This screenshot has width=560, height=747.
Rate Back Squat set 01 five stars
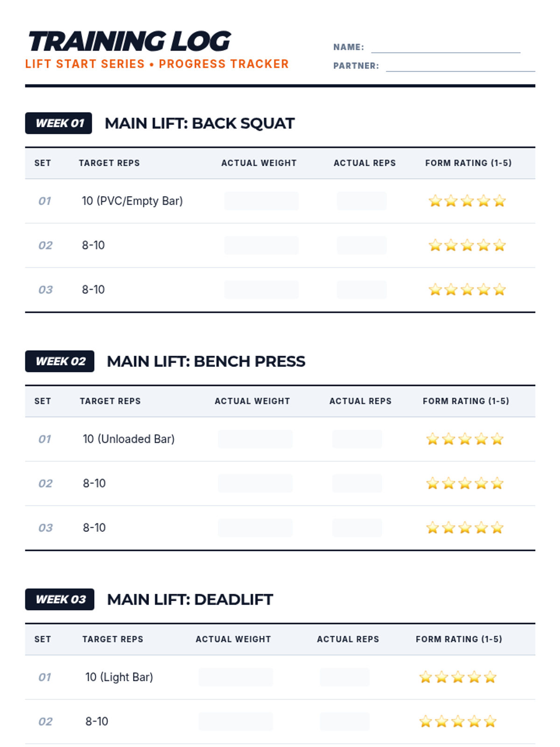pos(499,201)
